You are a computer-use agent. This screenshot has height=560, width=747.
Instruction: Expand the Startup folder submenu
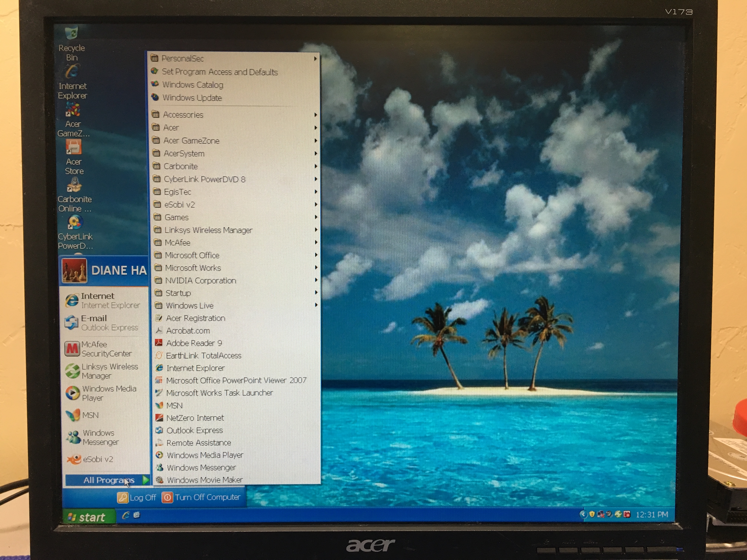pos(236,293)
